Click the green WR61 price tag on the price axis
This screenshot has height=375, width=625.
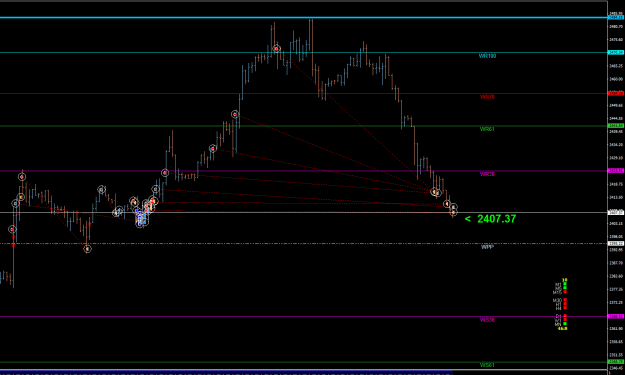click(x=616, y=126)
